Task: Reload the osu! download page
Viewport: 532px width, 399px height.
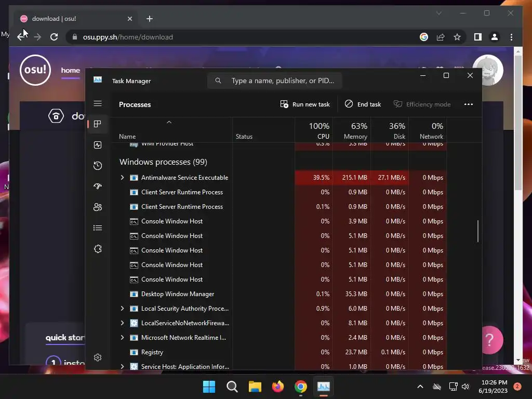Action: pos(54,37)
